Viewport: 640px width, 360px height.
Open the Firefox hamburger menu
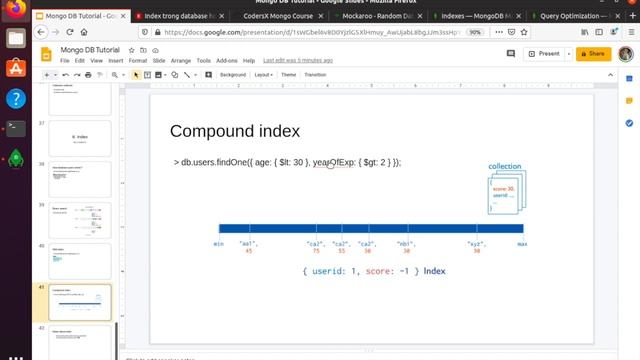pos(631,32)
